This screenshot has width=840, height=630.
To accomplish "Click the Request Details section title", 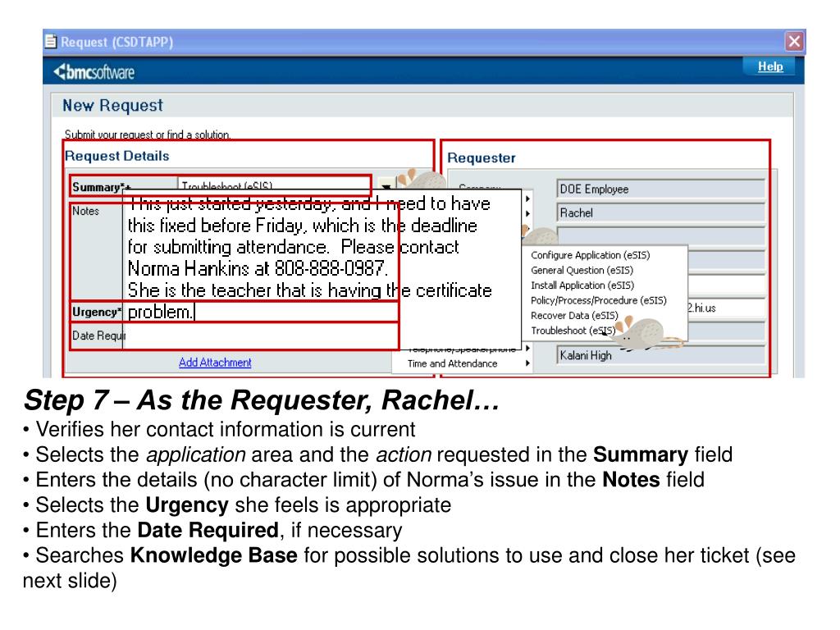I will click(x=116, y=156).
